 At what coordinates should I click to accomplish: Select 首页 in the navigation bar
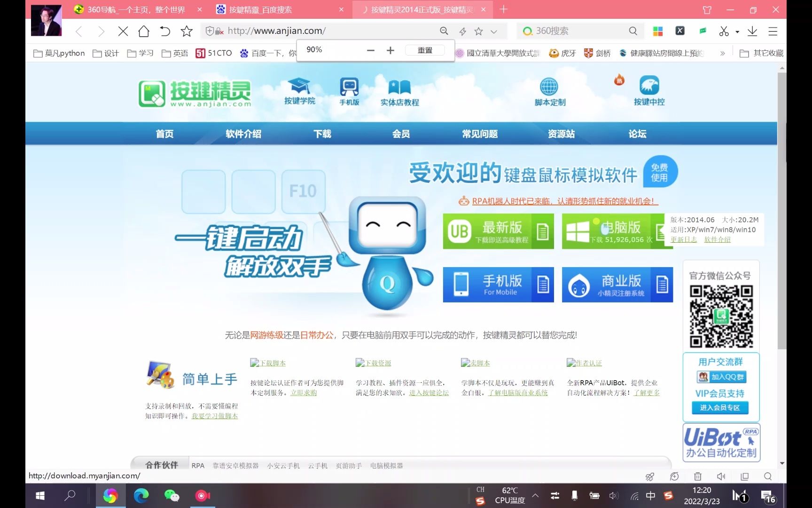pos(165,134)
